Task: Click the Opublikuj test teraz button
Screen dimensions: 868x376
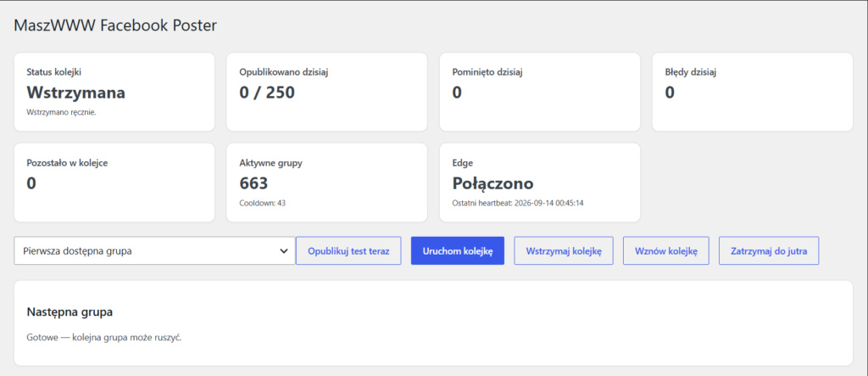Action: pyautogui.click(x=348, y=250)
